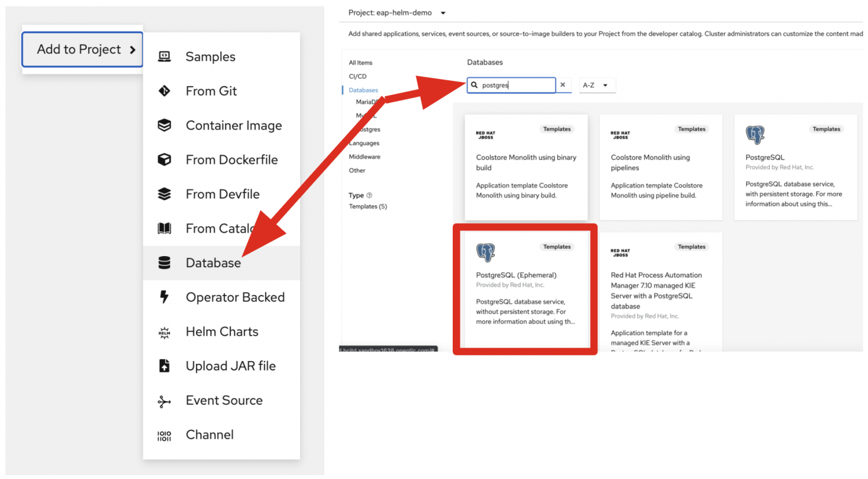Click the Helm Charts icon

(x=164, y=331)
